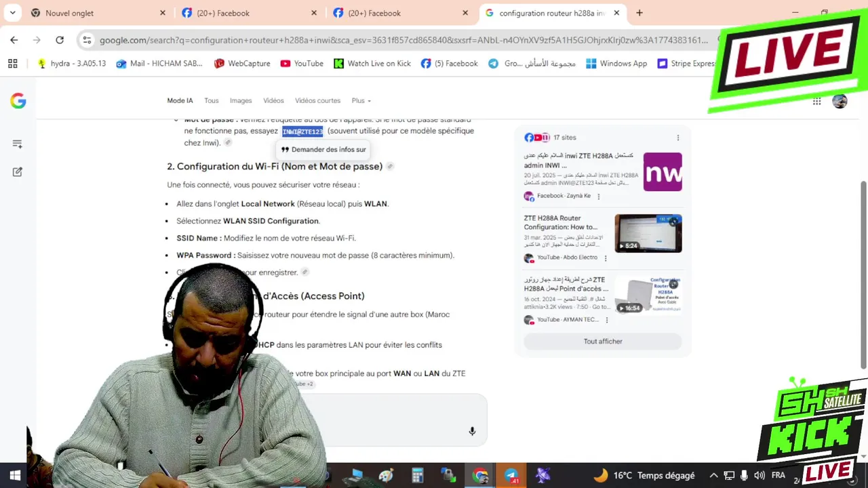Open the Telegram group bookmark
Screen dimensions: 868x488
click(x=532, y=63)
